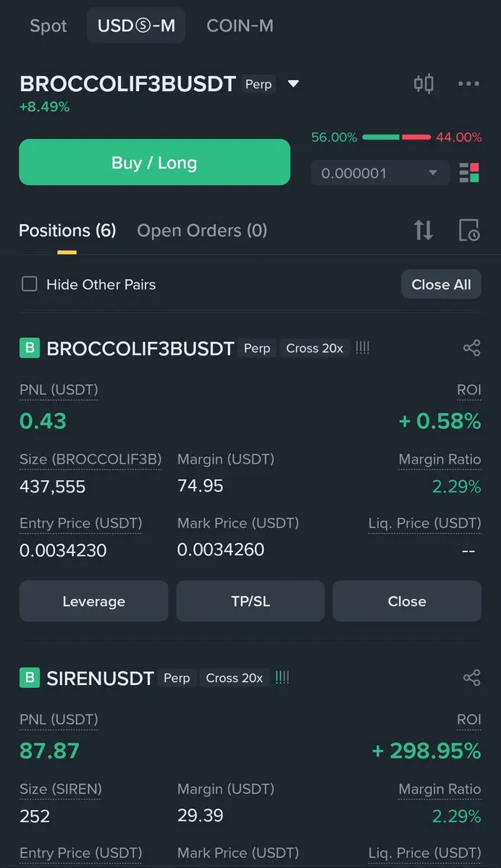This screenshot has width=501, height=868.
Task: Share the BROCCOLIF3BUSDT position
Action: pos(471,348)
